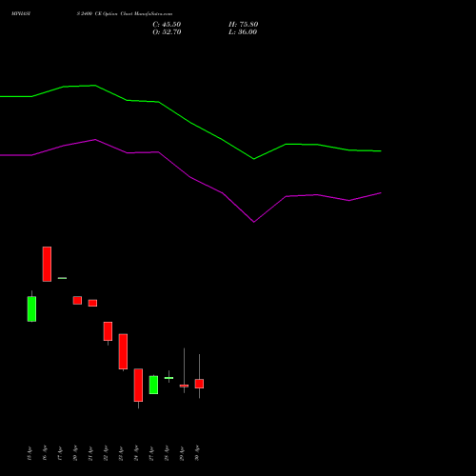Click the '30 Apr' date axis label
Viewport: 476px width, 476px height.
coord(197,453)
